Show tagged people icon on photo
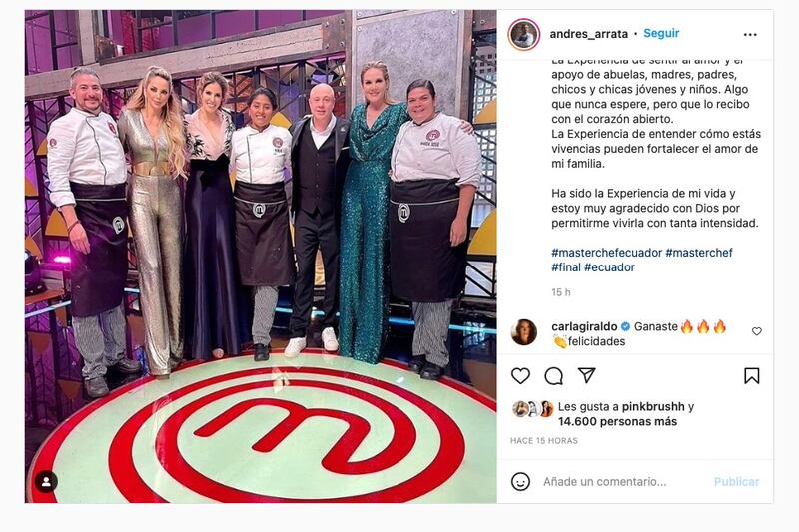Viewport: 799px width, 532px height. (46, 482)
